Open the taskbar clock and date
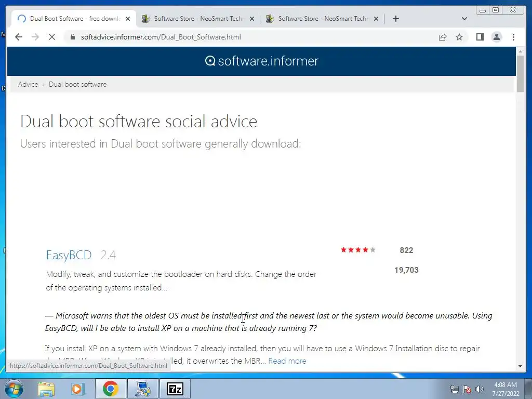The width and height of the screenshot is (532, 399). [506, 389]
